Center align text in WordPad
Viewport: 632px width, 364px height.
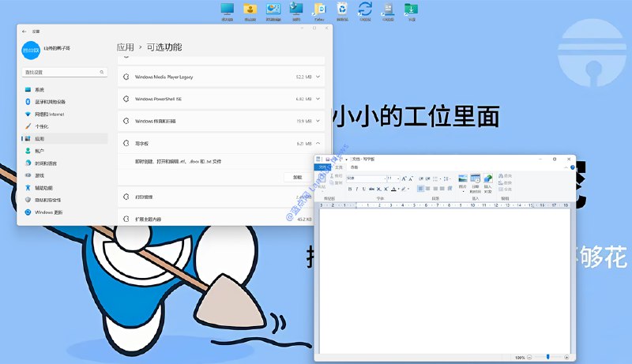click(x=427, y=189)
